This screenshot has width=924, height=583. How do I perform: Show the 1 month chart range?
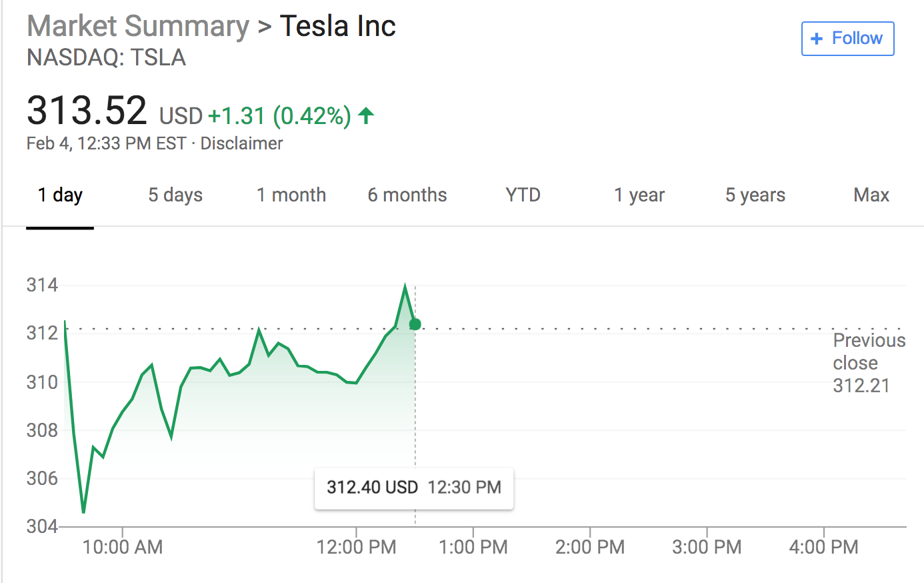click(291, 195)
